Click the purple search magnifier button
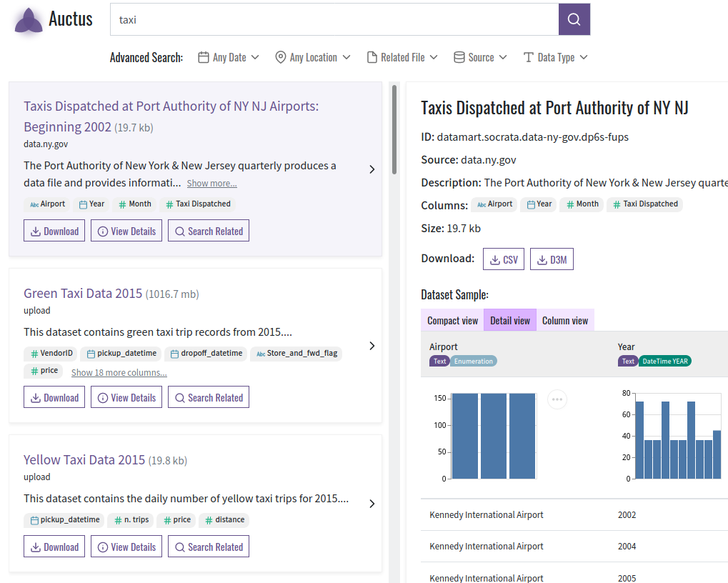The width and height of the screenshot is (728, 583). [x=574, y=19]
